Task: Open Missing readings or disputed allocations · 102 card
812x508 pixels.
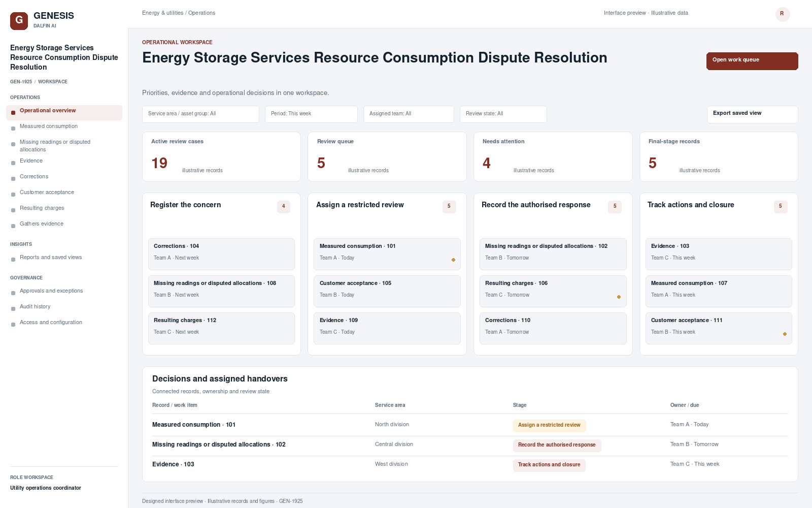Action: (x=553, y=254)
